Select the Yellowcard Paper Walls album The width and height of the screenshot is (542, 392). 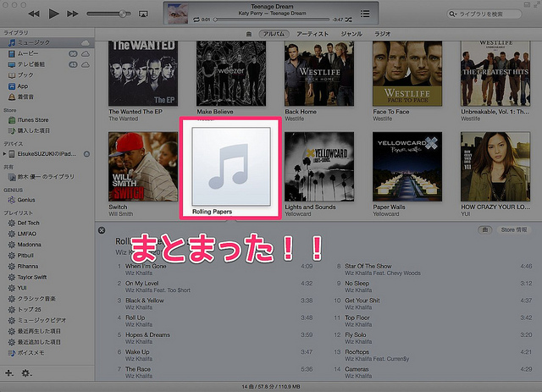[407, 166]
